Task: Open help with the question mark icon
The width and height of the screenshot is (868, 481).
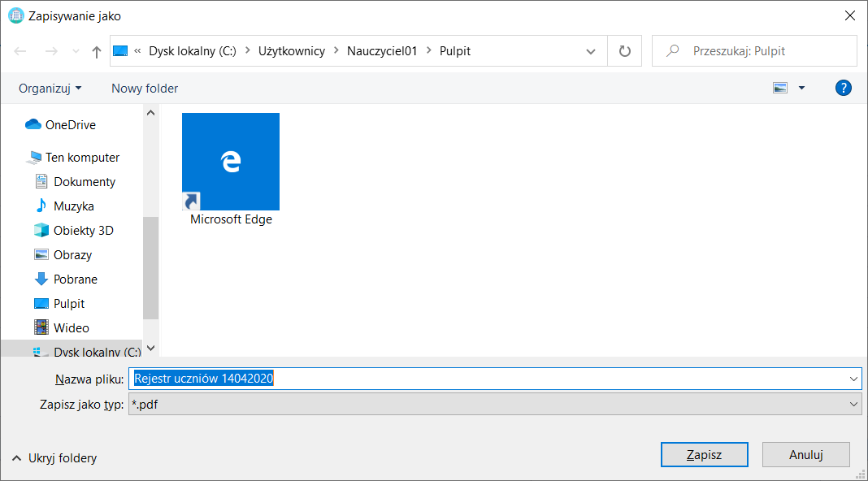Action: point(843,88)
